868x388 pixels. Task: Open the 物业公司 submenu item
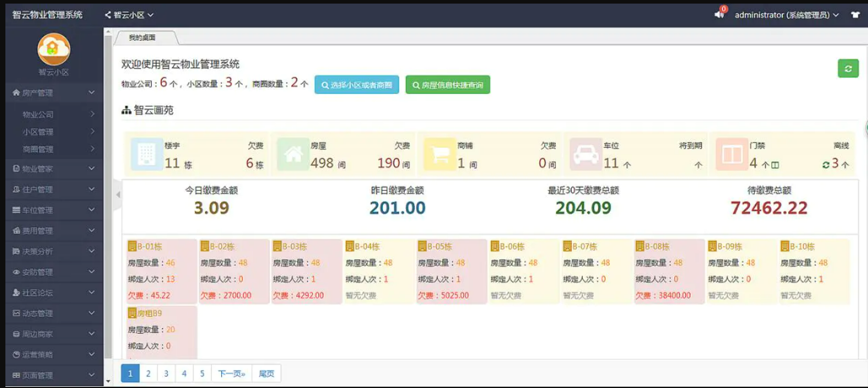[x=54, y=114]
